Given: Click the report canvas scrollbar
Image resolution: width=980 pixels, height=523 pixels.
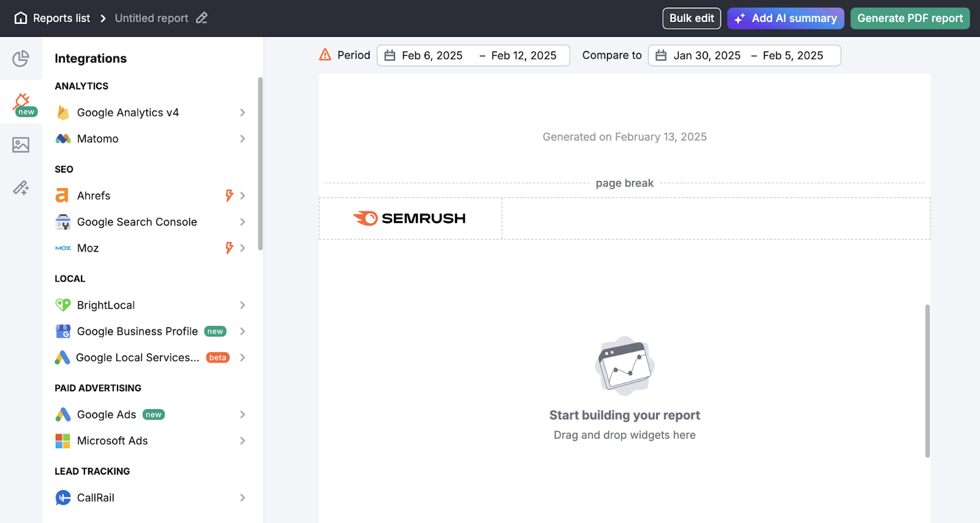Looking at the screenshot, I should pyautogui.click(x=927, y=381).
